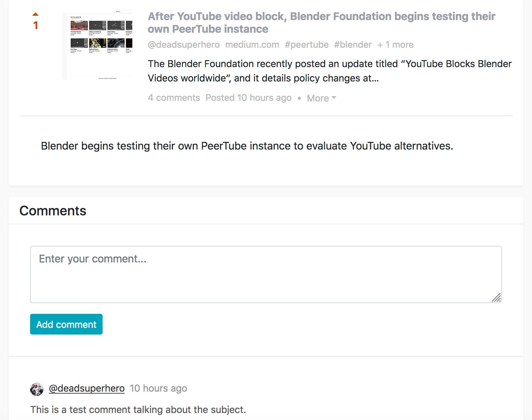Open the medium.com source link
This screenshot has width=532, height=420.
coord(252,45)
